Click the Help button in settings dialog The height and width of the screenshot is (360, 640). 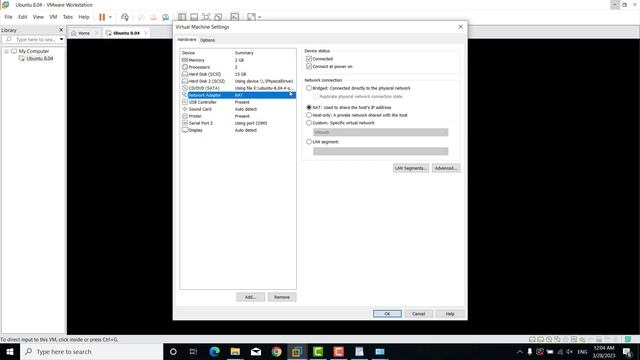(x=450, y=314)
